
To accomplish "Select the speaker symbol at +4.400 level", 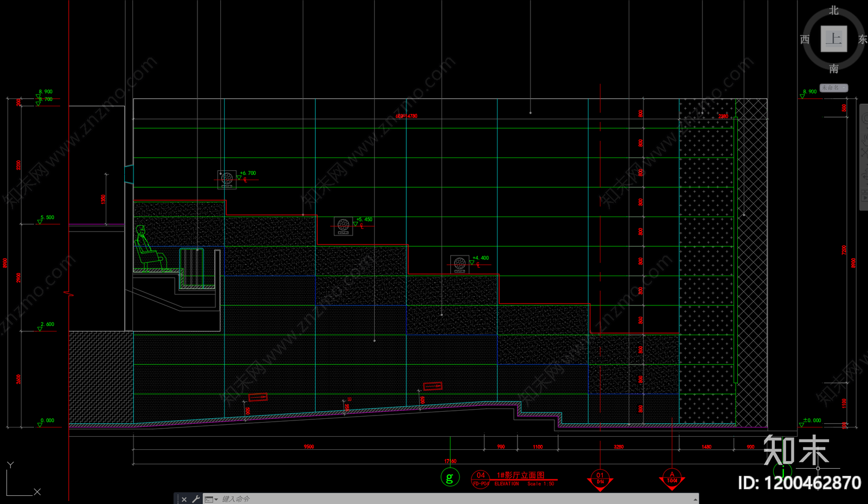I will tap(459, 264).
